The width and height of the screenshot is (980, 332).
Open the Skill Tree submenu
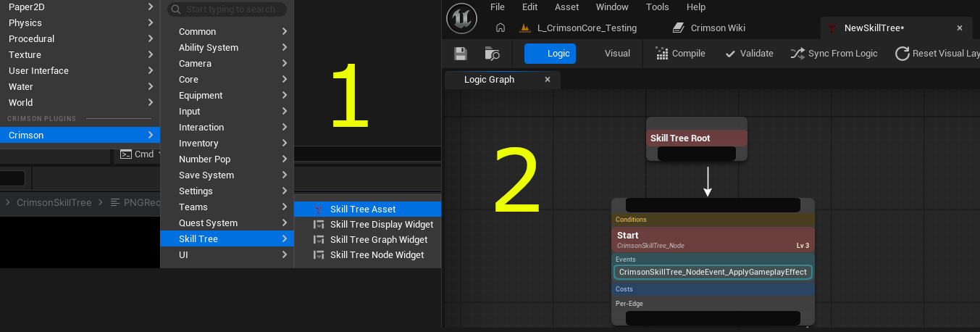click(x=227, y=239)
